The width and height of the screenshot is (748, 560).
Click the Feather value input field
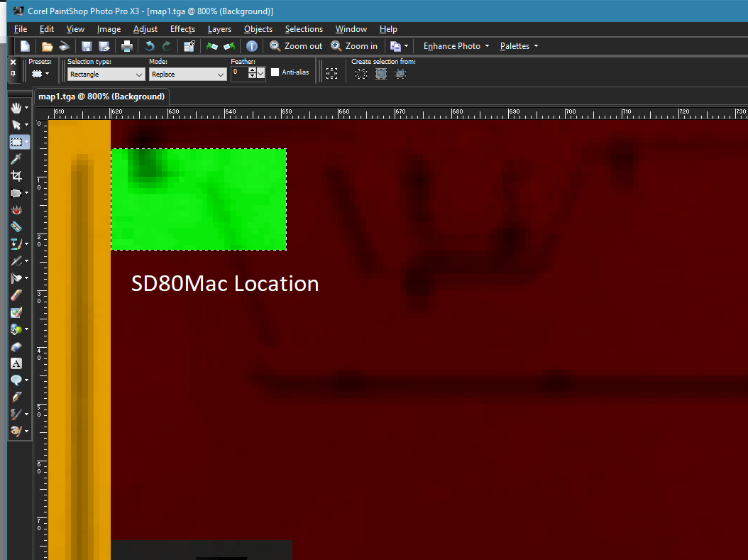(239, 73)
